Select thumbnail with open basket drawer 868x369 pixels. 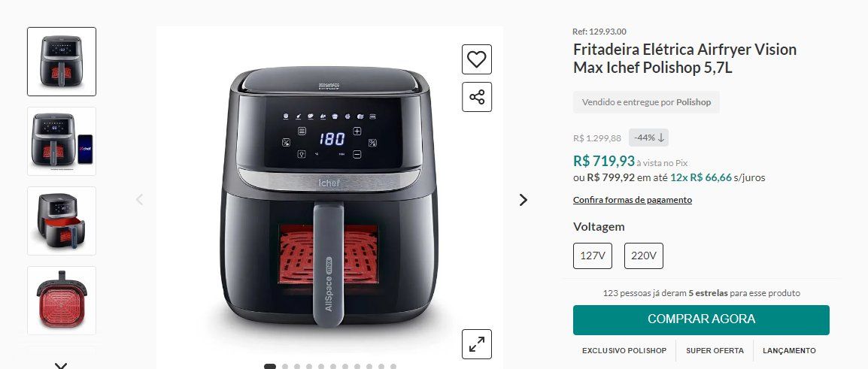coord(62,221)
